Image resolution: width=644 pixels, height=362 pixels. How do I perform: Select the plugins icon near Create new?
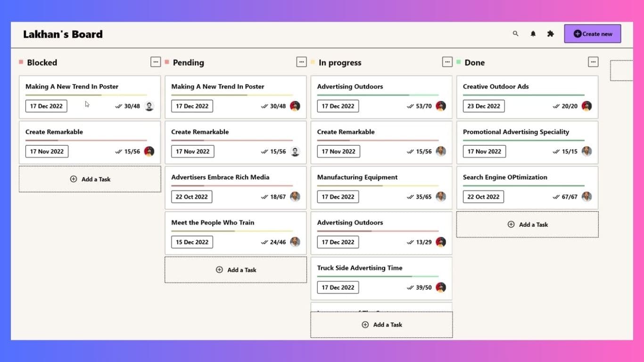(x=550, y=33)
